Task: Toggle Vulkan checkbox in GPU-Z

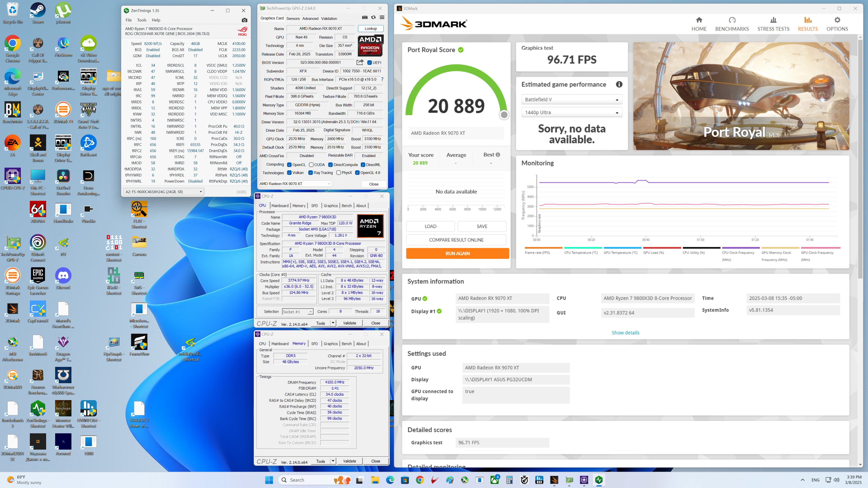Action: click(289, 173)
